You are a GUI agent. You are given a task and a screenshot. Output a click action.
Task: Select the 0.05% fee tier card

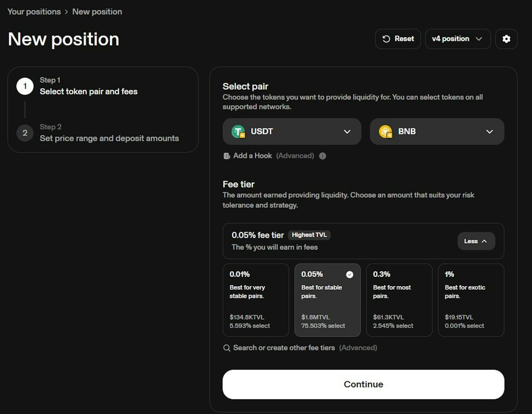pyautogui.click(x=328, y=300)
